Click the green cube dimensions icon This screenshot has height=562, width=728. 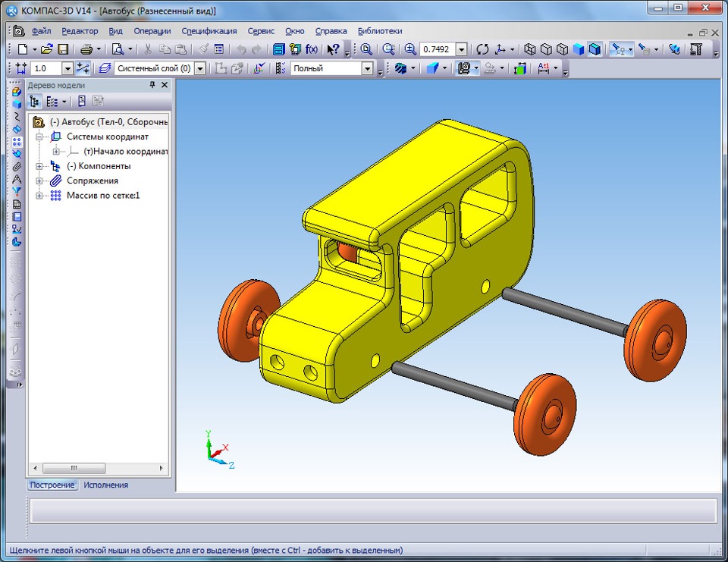pyautogui.click(x=520, y=69)
